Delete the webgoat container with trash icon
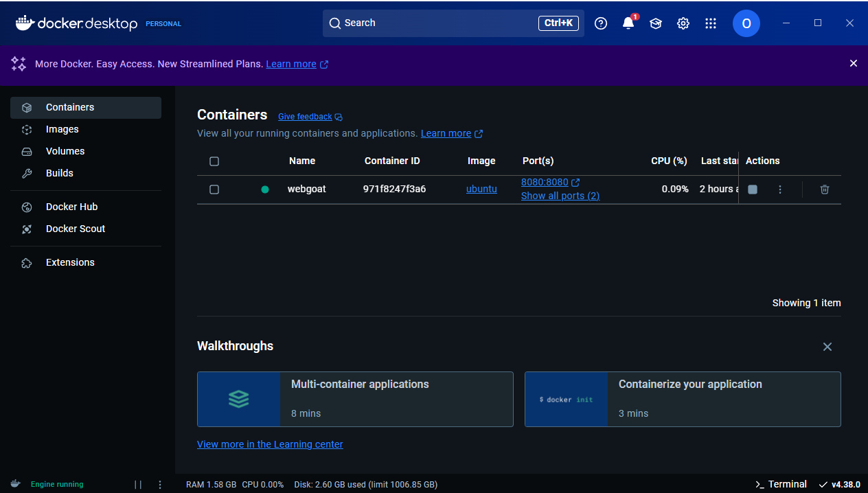Screen dimensions: 868x493 (x=825, y=190)
